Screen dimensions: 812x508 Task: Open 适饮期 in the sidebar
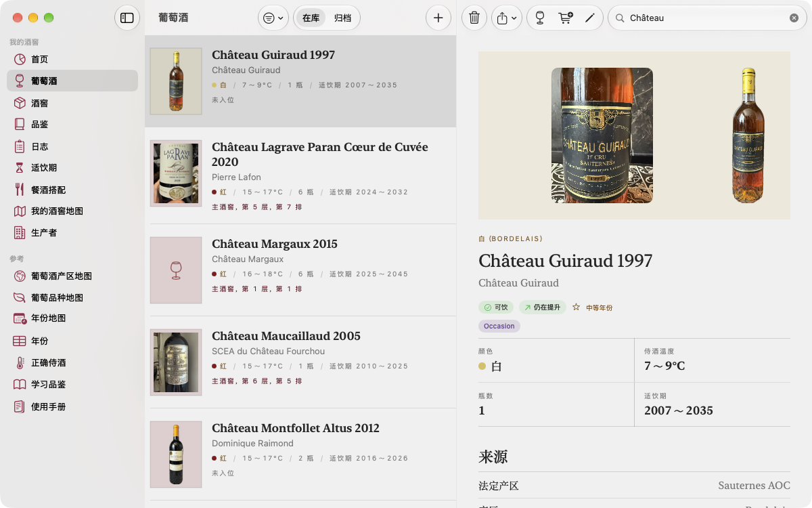[72, 168]
